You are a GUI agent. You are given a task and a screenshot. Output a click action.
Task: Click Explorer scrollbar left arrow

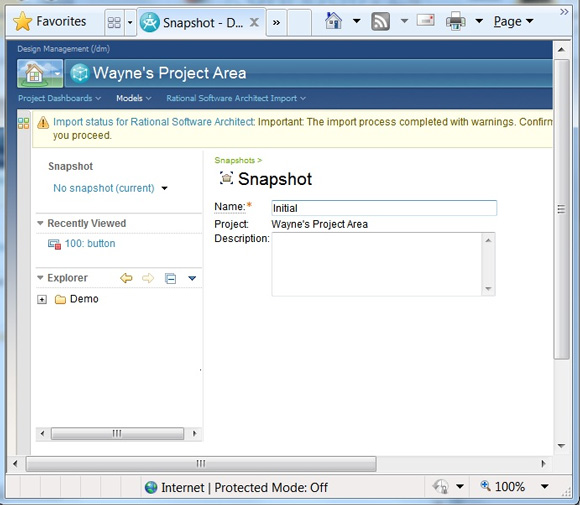pos(42,433)
